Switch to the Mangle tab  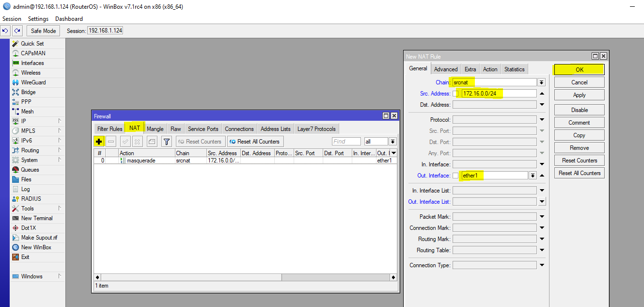pos(155,129)
